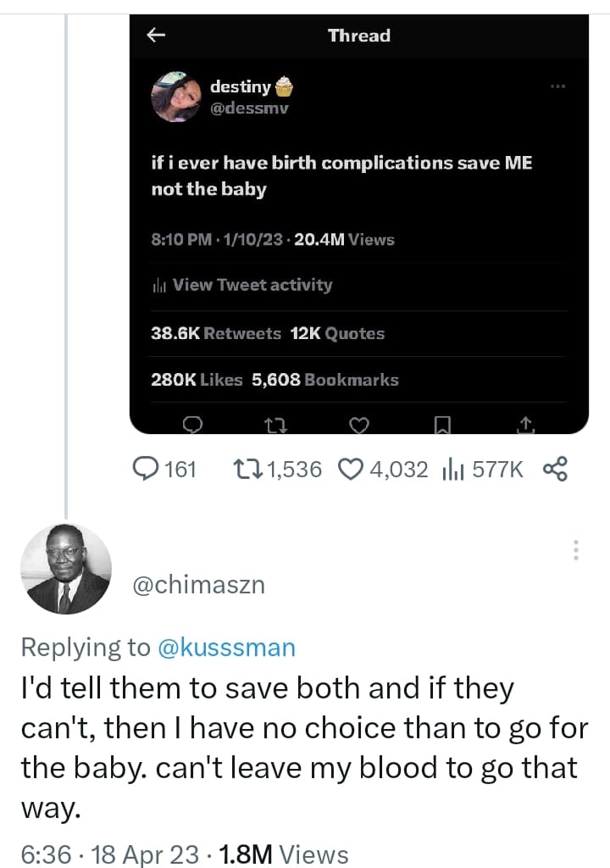Retweet the post with 1,536 retweets
Viewport: 610px width, 868px height.
pyautogui.click(x=247, y=469)
